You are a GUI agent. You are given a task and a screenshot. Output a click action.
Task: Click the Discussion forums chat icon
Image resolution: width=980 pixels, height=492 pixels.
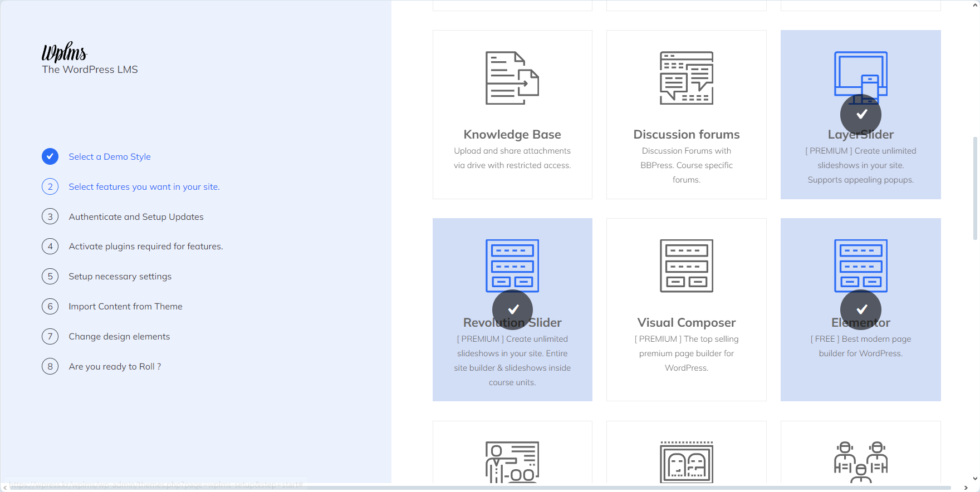point(687,78)
